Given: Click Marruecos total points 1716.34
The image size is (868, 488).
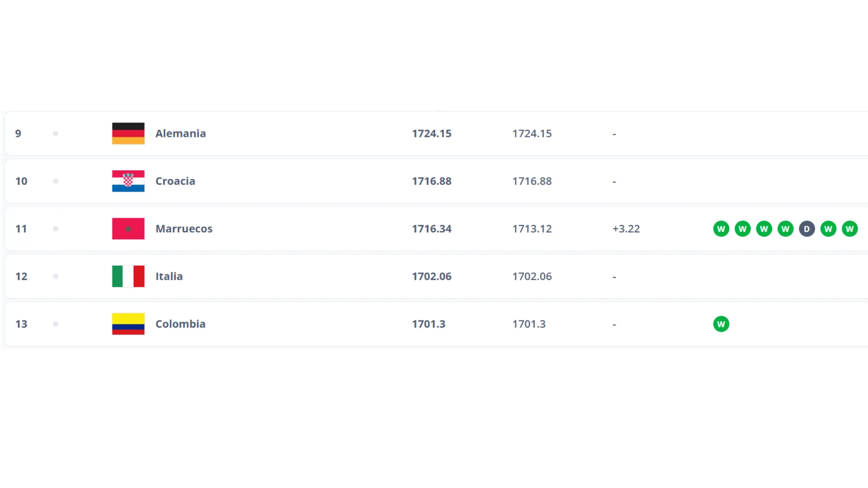Looking at the screenshot, I should click(x=431, y=229).
